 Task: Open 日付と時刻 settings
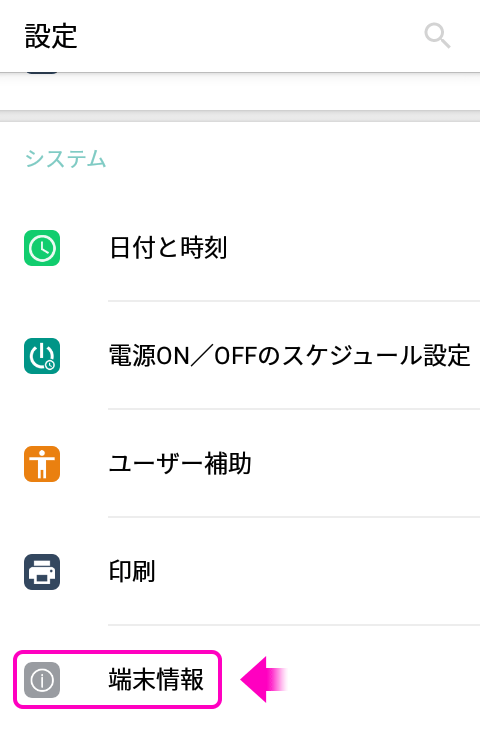pos(168,248)
